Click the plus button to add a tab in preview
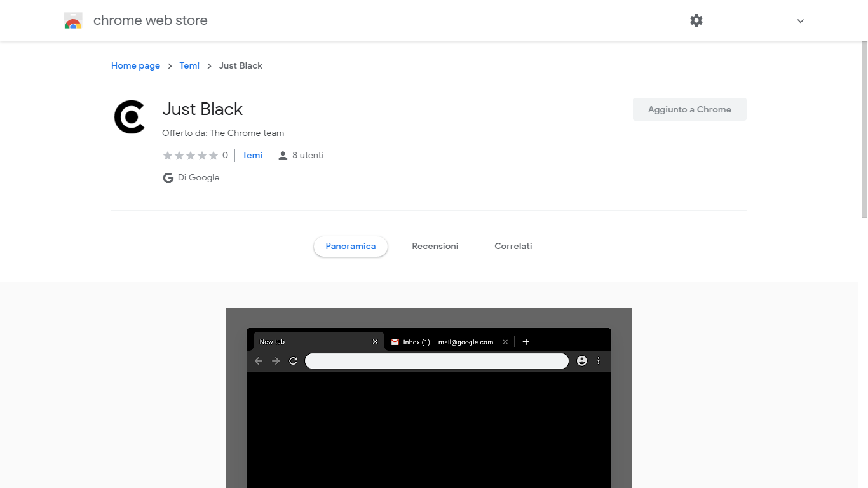868x488 pixels. pyautogui.click(x=526, y=342)
